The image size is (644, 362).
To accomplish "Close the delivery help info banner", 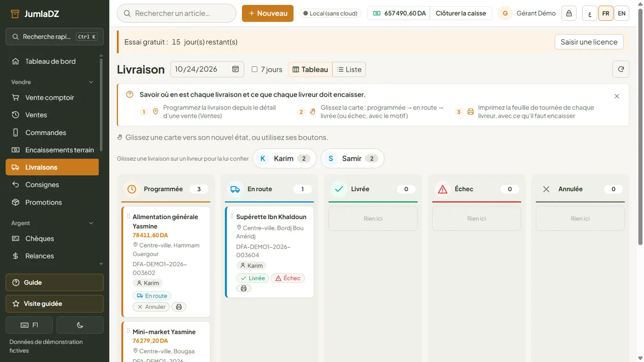I will 616,96.
